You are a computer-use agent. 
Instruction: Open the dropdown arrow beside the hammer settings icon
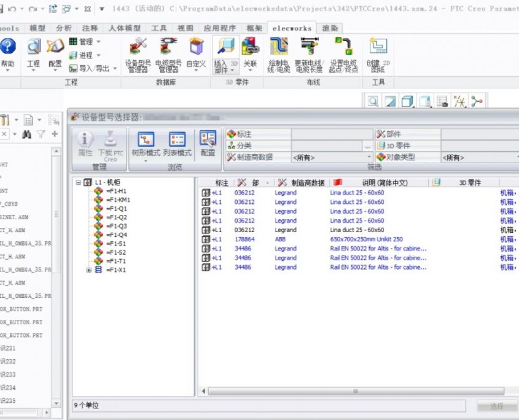point(16,120)
